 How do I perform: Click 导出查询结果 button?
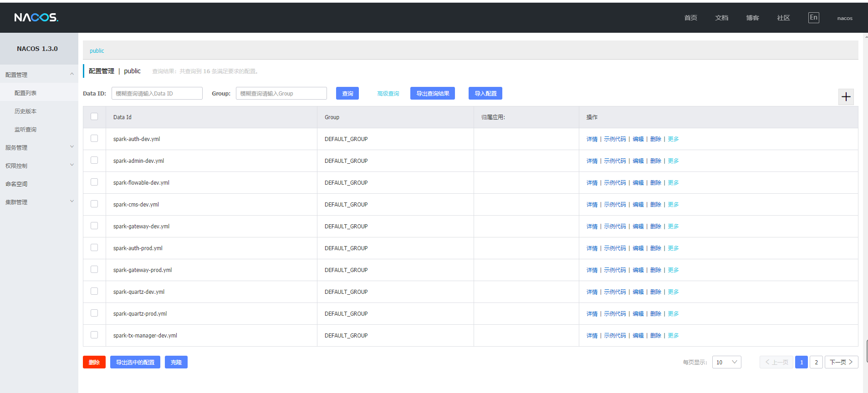pos(433,93)
